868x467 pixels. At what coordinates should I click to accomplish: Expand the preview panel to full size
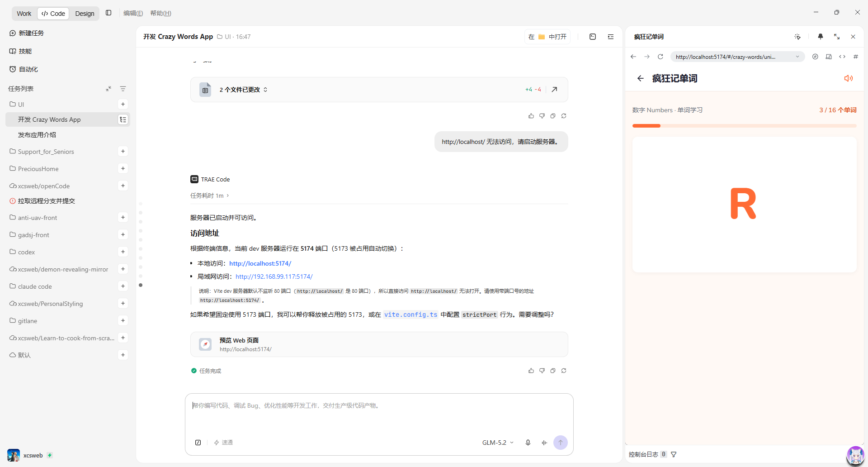pyautogui.click(x=837, y=37)
